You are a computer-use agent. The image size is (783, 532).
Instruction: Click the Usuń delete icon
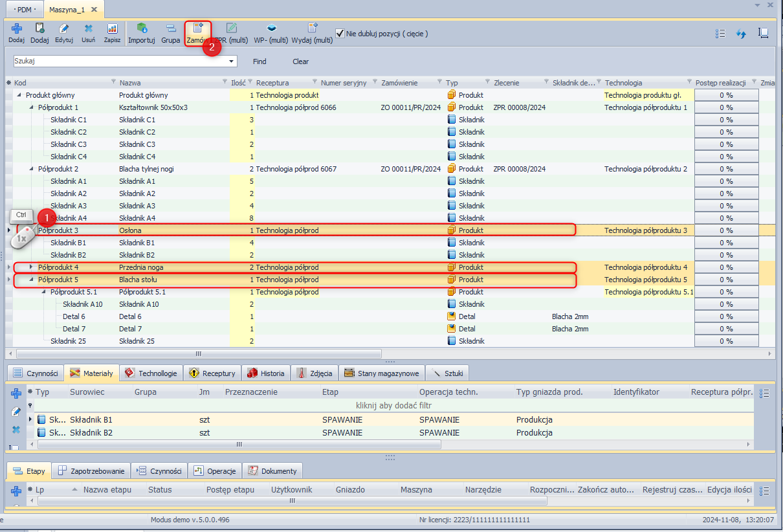click(x=89, y=28)
